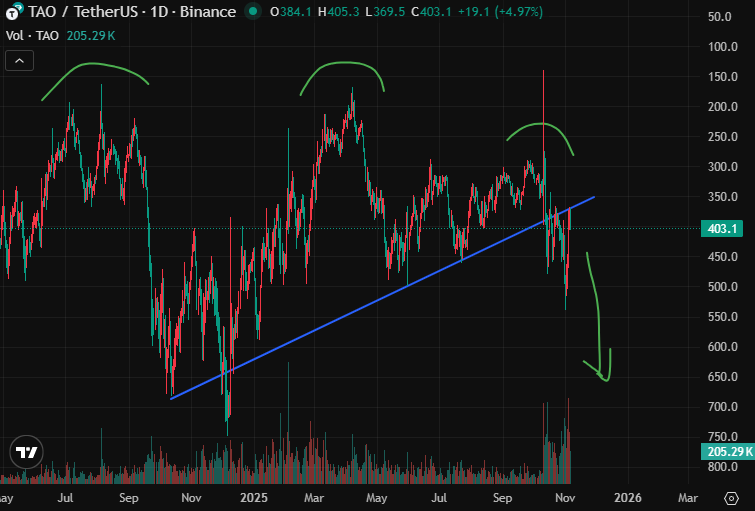This screenshot has height=511, width=755.
Task: Click the Mar label beside 2026 on the time axis
Action: [688, 498]
